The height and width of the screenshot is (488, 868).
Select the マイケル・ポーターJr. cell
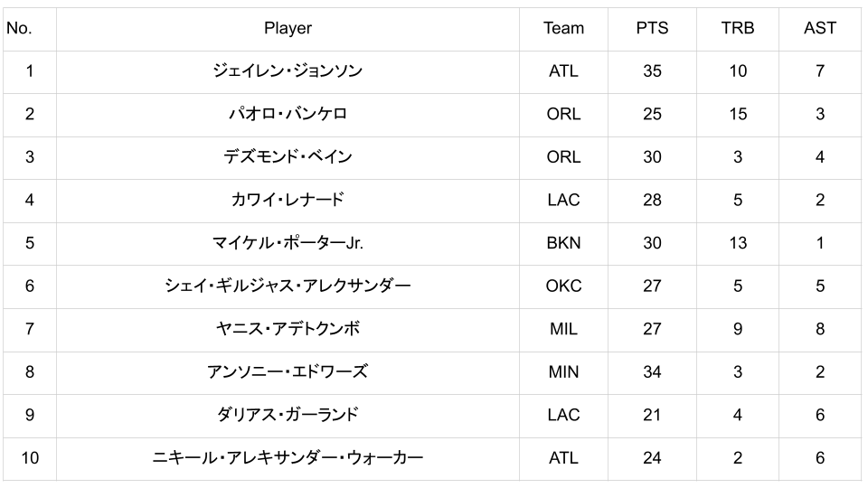click(x=288, y=243)
